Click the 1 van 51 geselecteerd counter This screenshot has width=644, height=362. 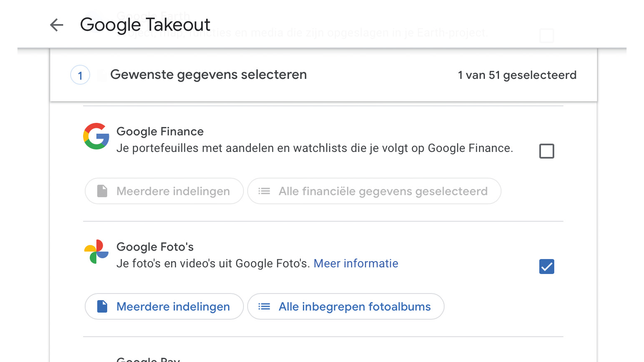(x=517, y=75)
